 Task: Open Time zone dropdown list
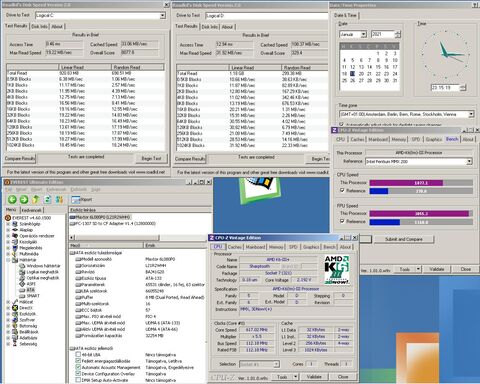471,114
